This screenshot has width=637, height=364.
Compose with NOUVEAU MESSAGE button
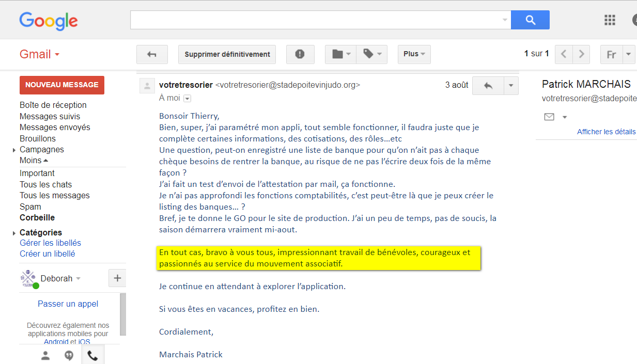pos(62,85)
